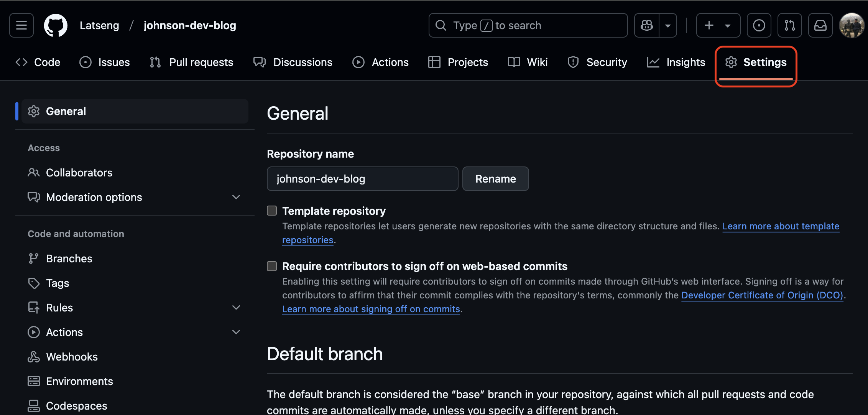Switch to the Discussions tab

[x=293, y=62]
